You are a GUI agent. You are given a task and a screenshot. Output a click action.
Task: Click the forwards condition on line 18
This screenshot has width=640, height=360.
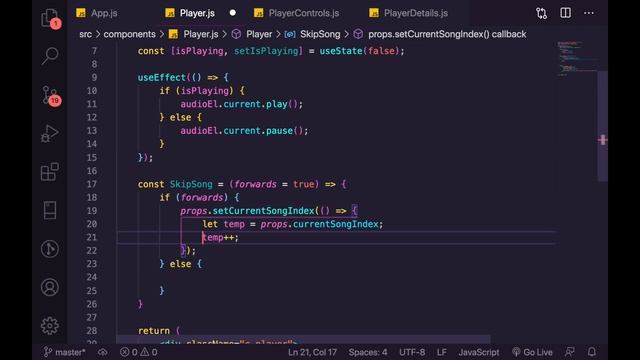pyautogui.click(x=202, y=198)
